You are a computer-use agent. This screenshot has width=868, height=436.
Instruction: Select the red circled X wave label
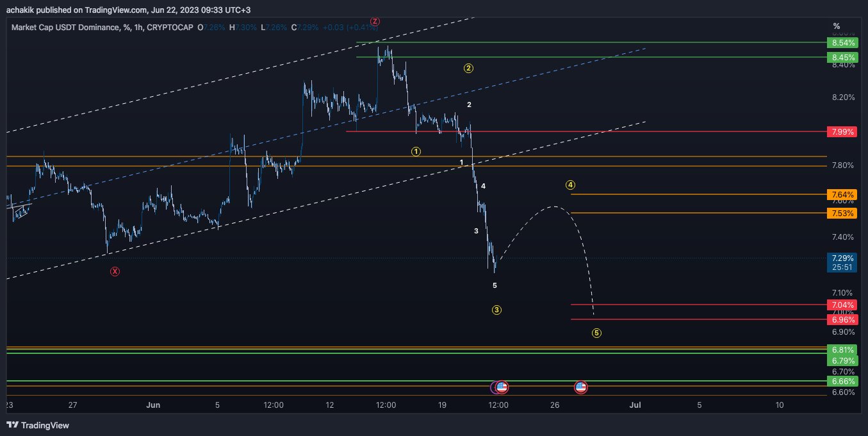coord(115,271)
